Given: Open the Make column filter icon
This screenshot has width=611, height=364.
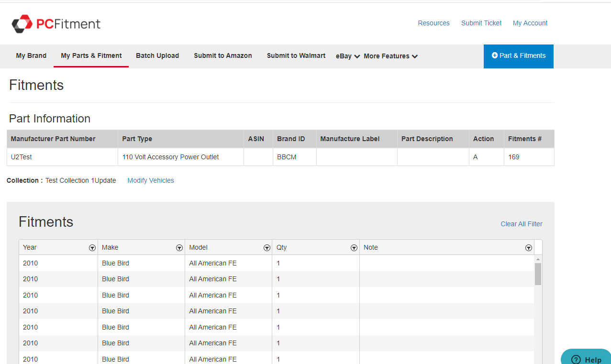Looking at the screenshot, I should 179,248.
